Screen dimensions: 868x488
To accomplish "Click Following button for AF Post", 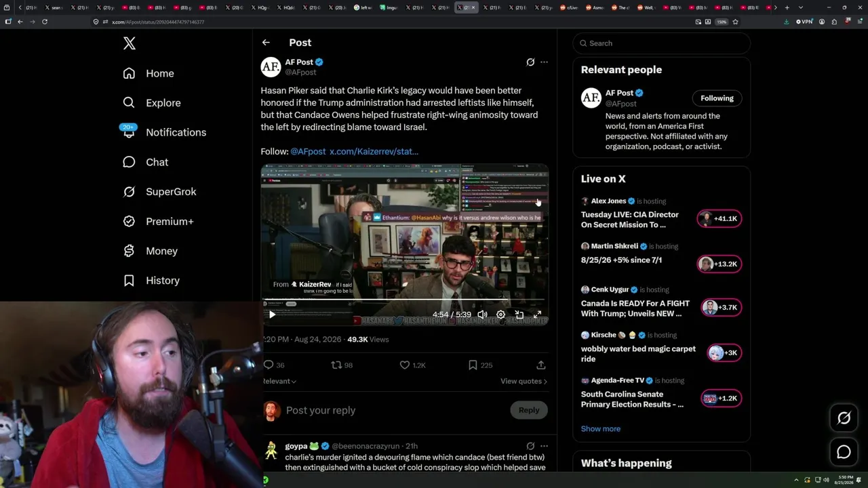I will [x=717, y=98].
